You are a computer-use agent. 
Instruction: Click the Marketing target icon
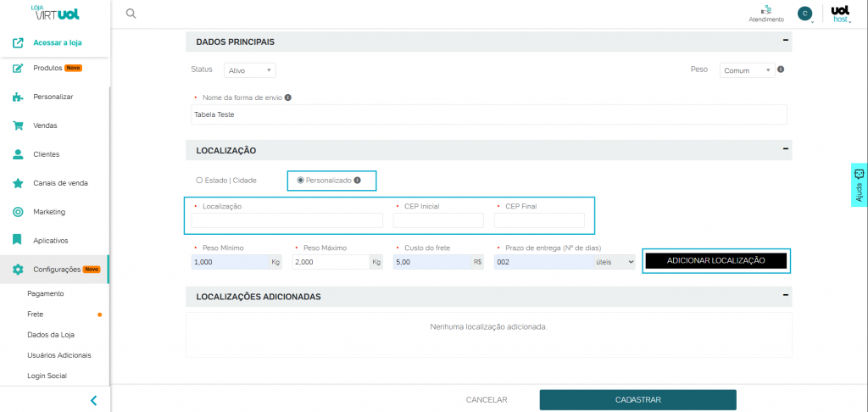(18, 212)
